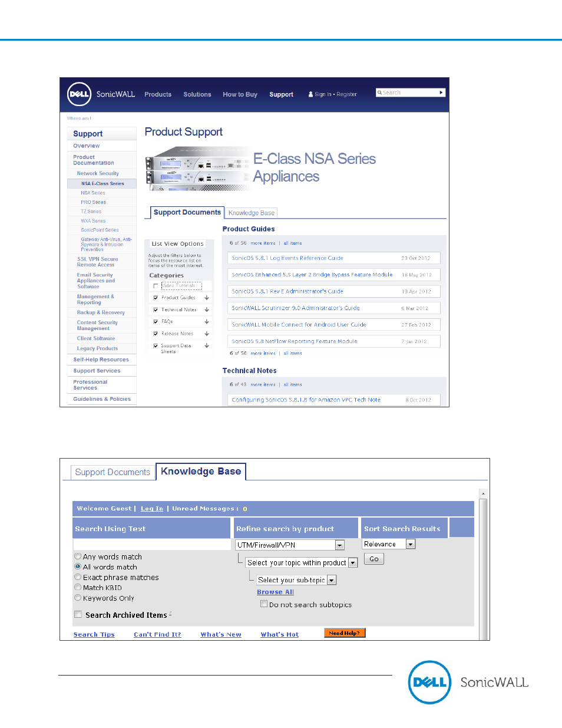
Task: Click the Register link in header
Action: [346, 94]
